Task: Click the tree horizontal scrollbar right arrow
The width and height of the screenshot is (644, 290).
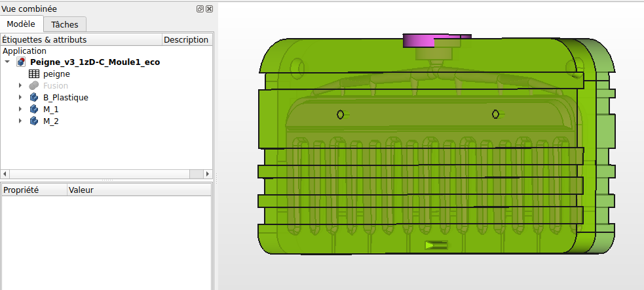Action: tap(208, 174)
